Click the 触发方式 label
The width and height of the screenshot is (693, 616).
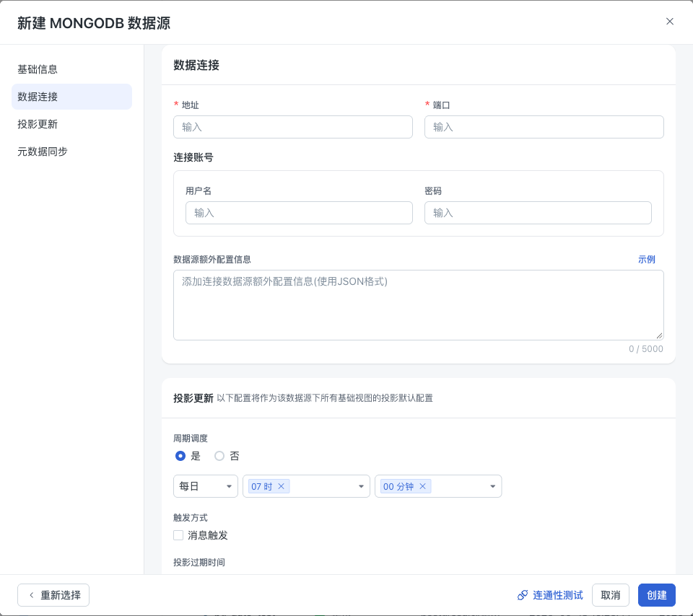[190, 517]
